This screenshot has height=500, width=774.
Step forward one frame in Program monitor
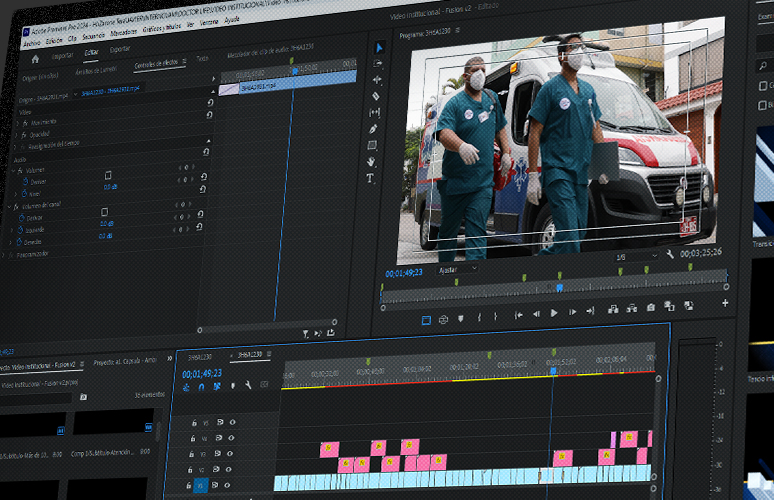click(572, 312)
